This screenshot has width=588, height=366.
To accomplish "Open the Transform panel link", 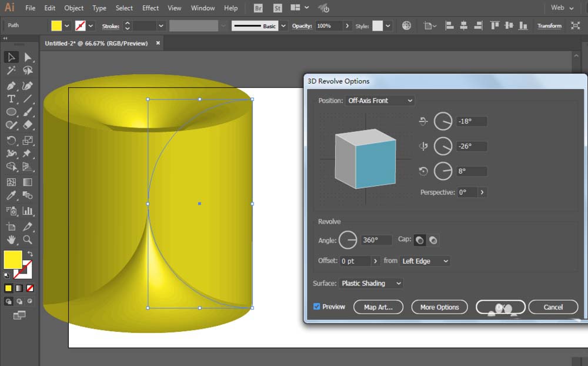I will coord(549,26).
